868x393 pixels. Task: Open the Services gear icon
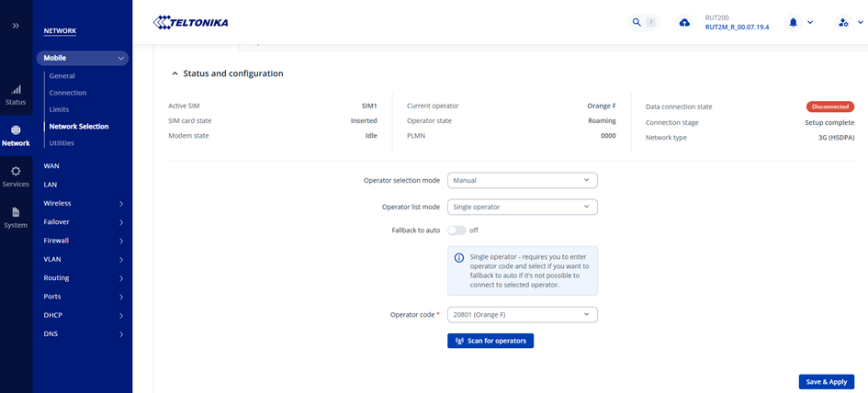pos(16,176)
